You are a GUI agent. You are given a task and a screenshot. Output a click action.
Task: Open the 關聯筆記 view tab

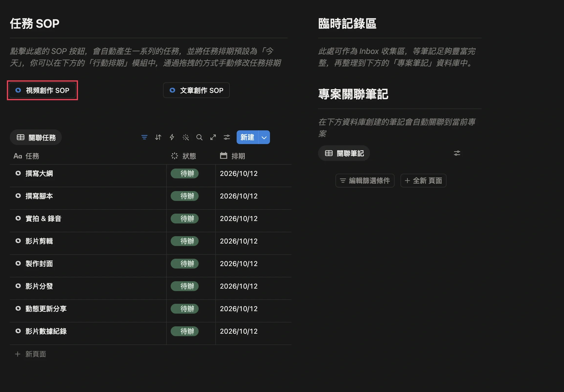(344, 153)
